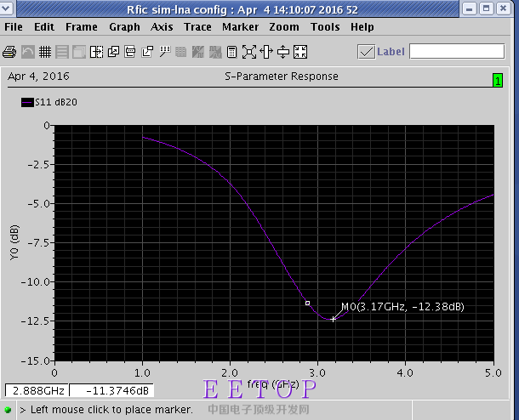519x420 pixels.
Task: Click the purple S11 dB20 legend swatch
Action: 27,103
